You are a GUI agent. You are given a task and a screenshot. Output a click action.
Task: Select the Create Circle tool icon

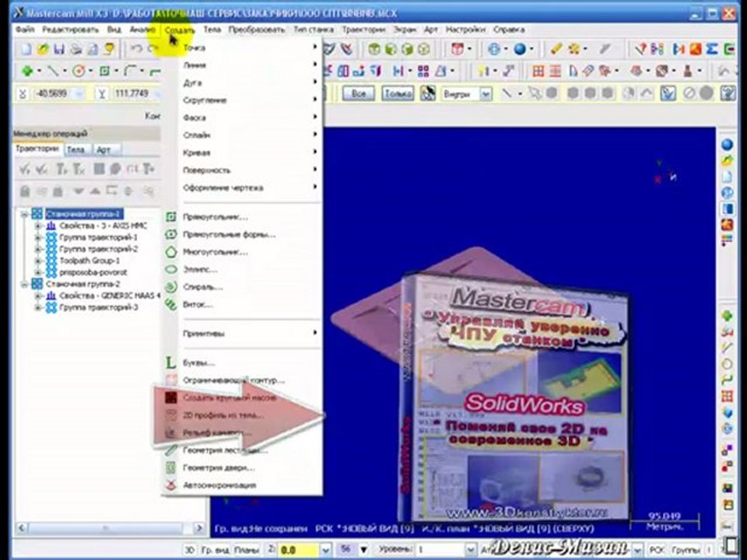click(78, 72)
